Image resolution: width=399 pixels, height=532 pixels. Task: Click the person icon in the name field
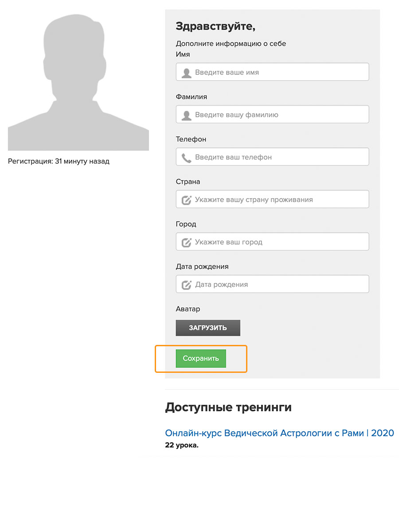tap(187, 73)
